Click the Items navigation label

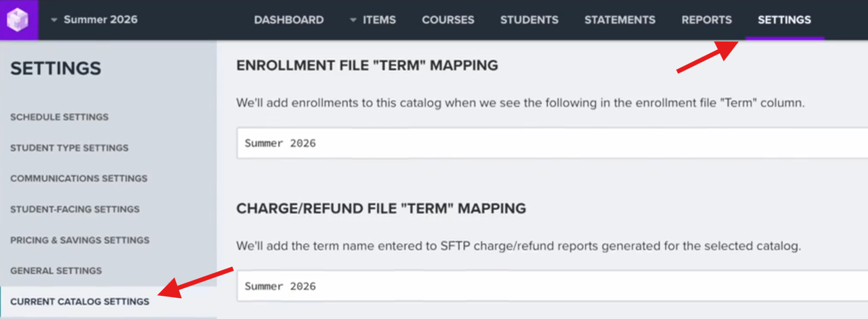379,20
